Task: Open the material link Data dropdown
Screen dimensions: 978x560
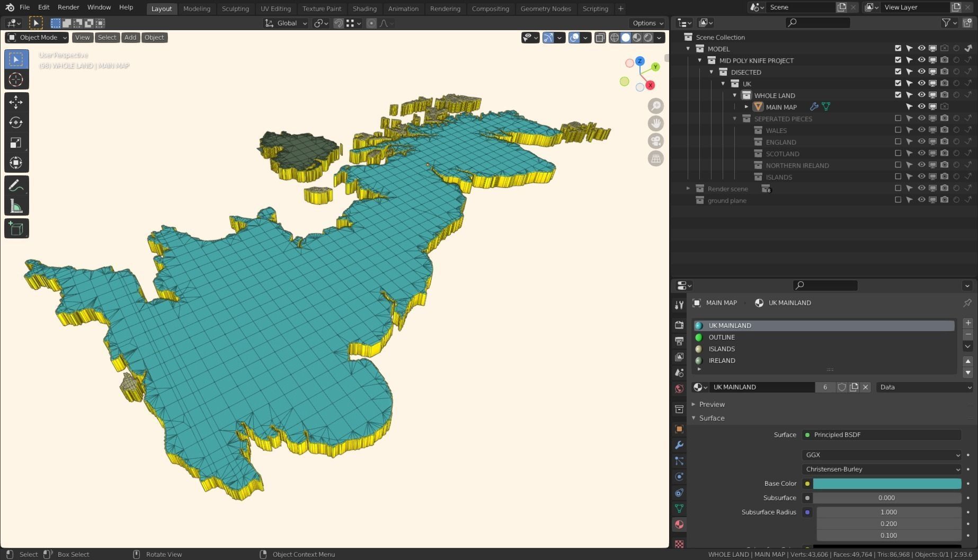Action: click(x=924, y=387)
